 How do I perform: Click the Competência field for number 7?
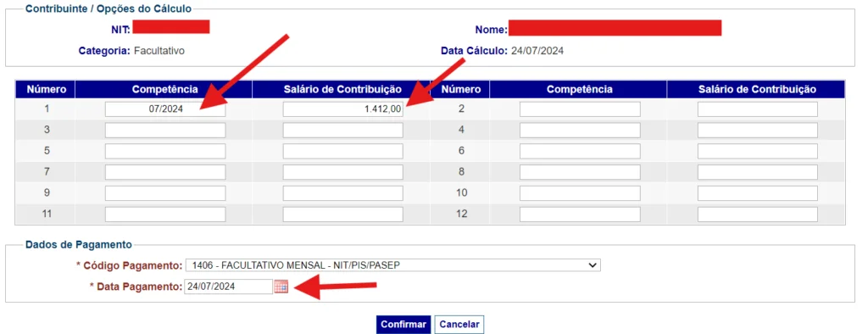(165, 172)
